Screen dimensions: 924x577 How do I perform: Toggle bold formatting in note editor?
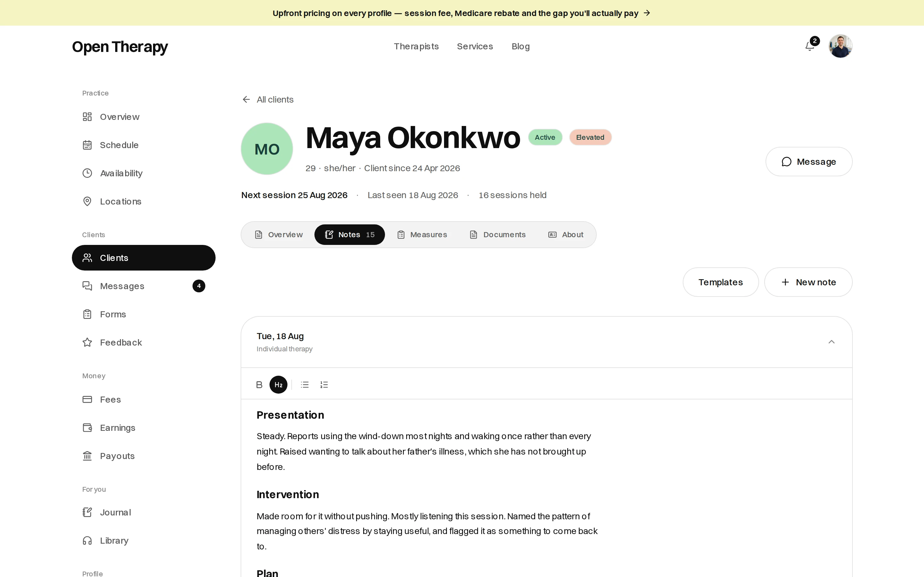[259, 385]
